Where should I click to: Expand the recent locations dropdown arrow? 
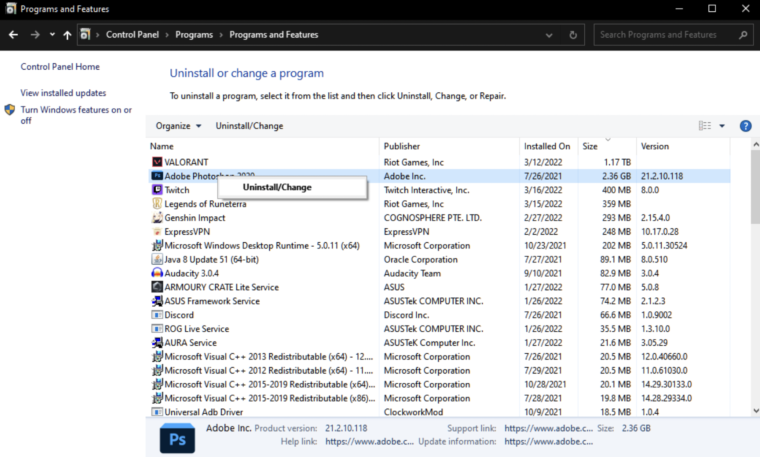[51, 35]
